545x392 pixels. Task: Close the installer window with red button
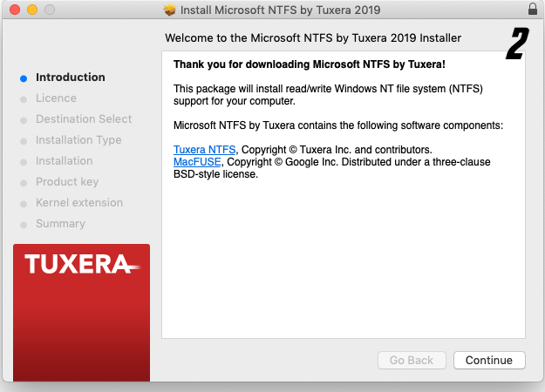point(15,10)
